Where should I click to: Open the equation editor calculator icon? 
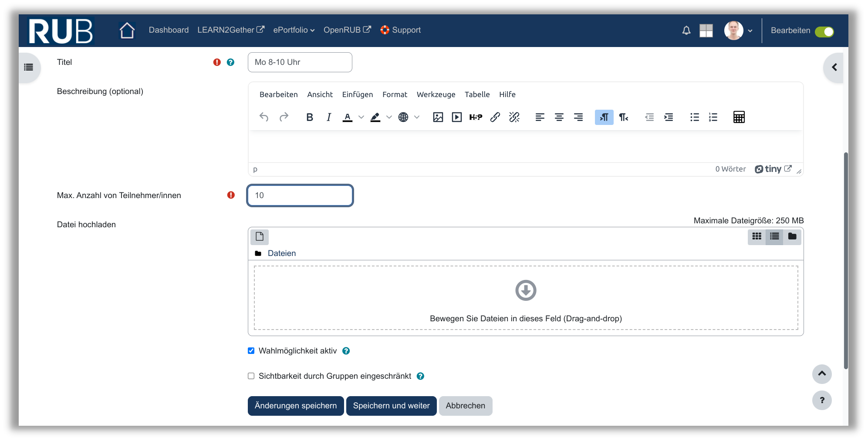tap(739, 117)
